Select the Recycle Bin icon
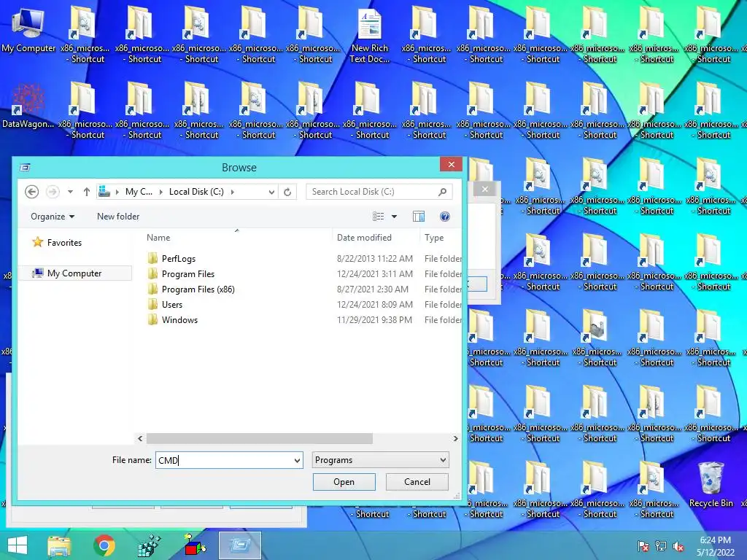This screenshot has height=560, width=747. tap(711, 485)
